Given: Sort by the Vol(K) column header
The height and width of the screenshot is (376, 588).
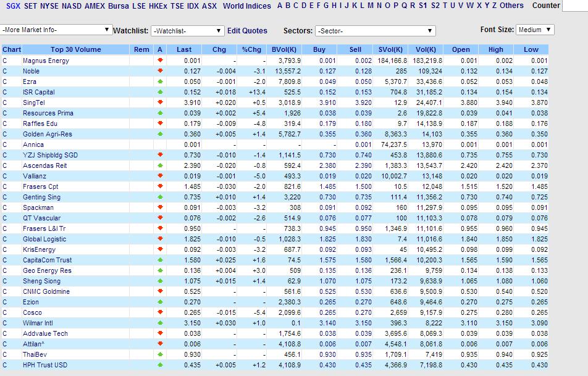Looking at the screenshot, I should (x=426, y=49).
